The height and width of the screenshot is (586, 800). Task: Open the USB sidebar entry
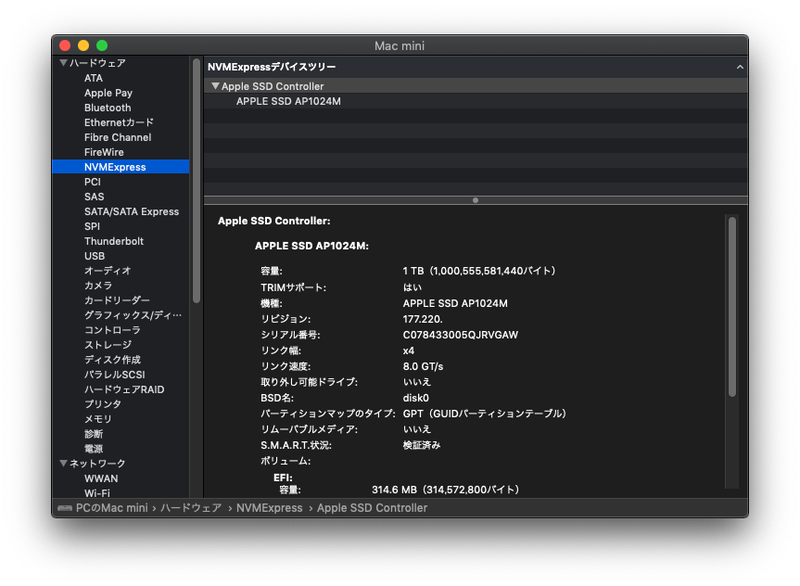pos(94,256)
